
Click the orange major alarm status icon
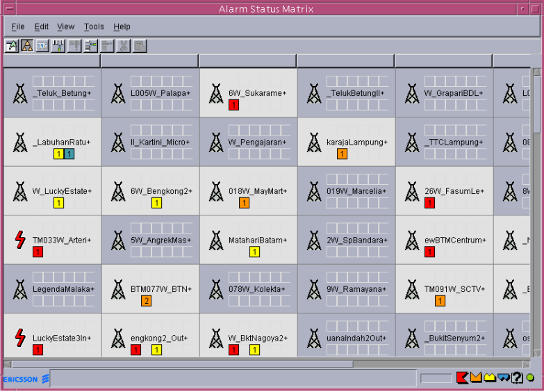click(476, 377)
